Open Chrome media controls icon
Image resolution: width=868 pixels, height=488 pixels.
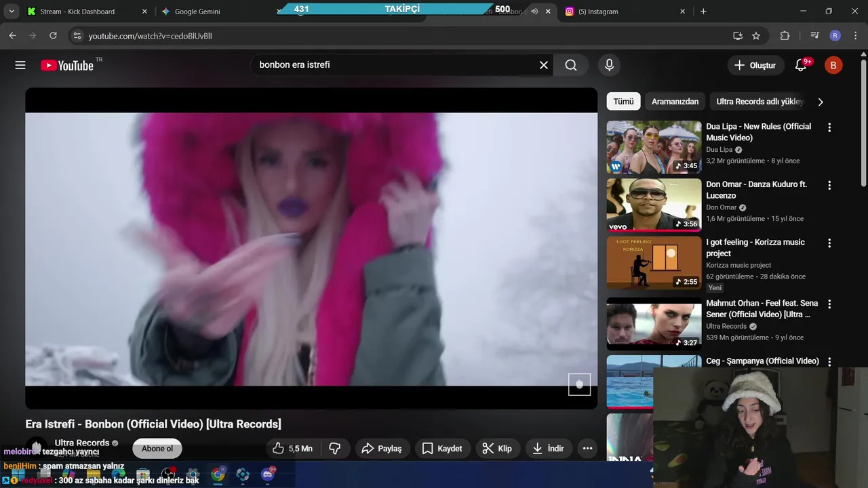[x=814, y=36]
